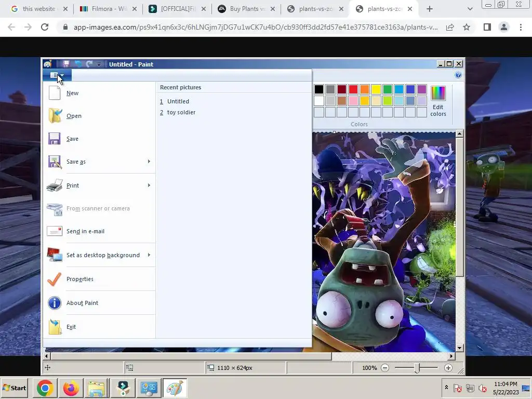Image resolution: width=532 pixels, height=399 pixels.
Task: Open the Windows Start button
Action: click(x=14, y=388)
